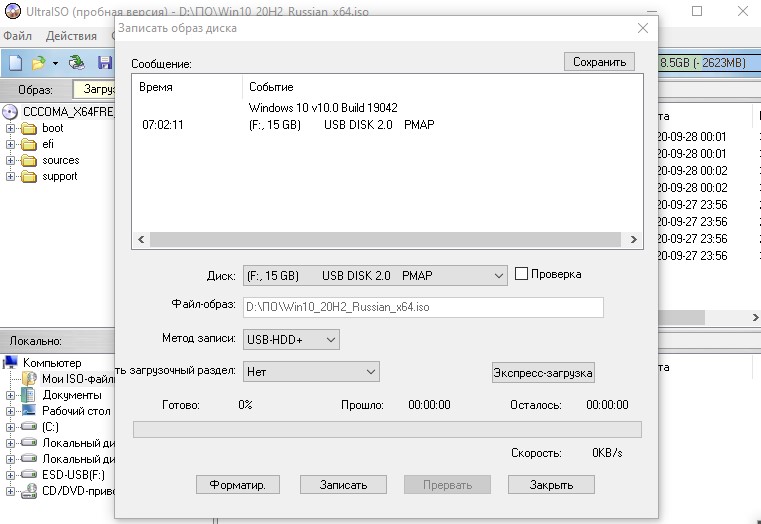Maximize the UltraISO main window

[697, 11]
